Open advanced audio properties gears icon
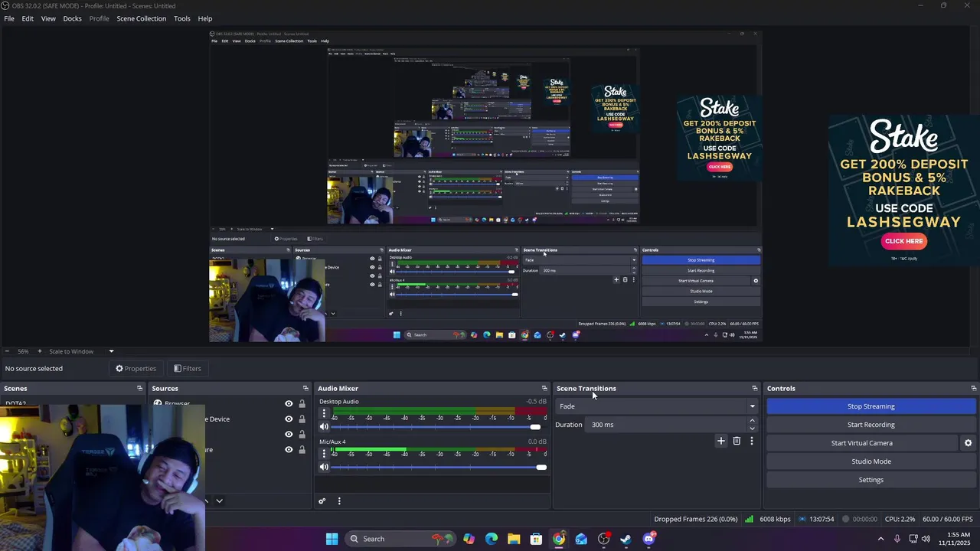Image resolution: width=980 pixels, height=551 pixels. point(322,501)
